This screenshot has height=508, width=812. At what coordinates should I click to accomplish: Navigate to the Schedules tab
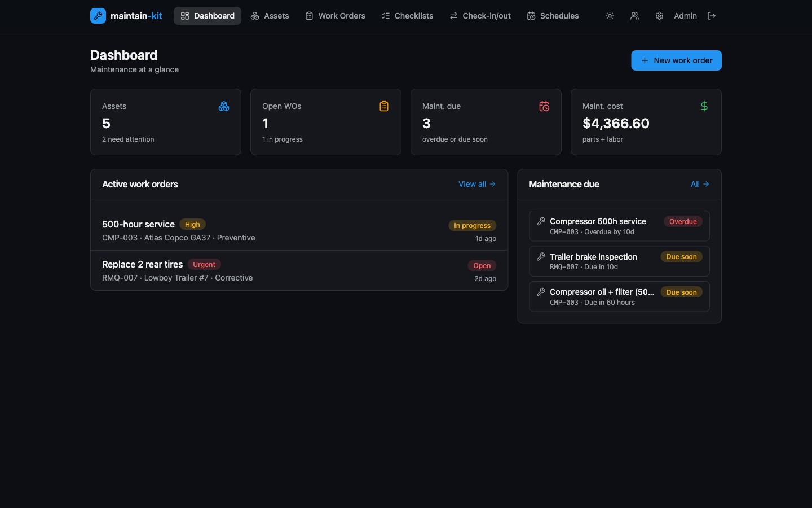pyautogui.click(x=553, y=16)
